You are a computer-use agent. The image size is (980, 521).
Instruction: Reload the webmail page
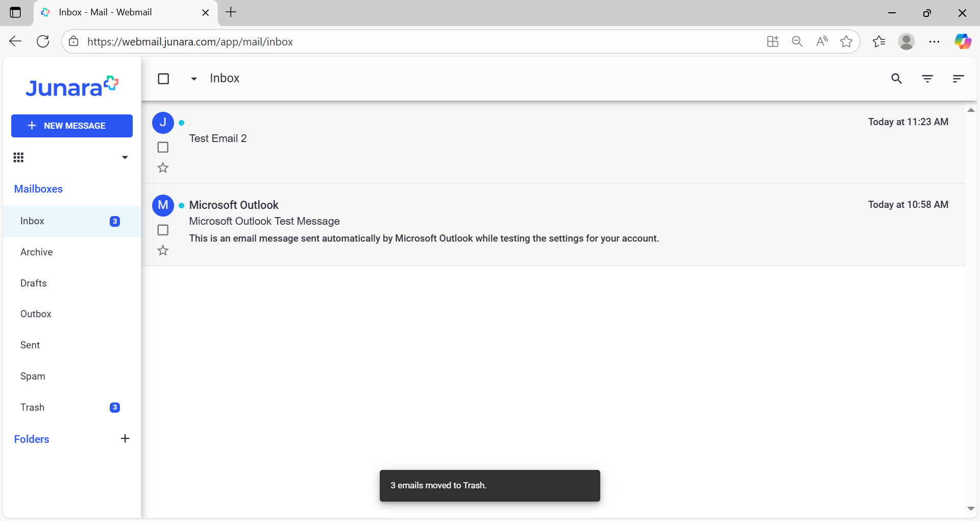pyautogui.click(x=43, y=41)
